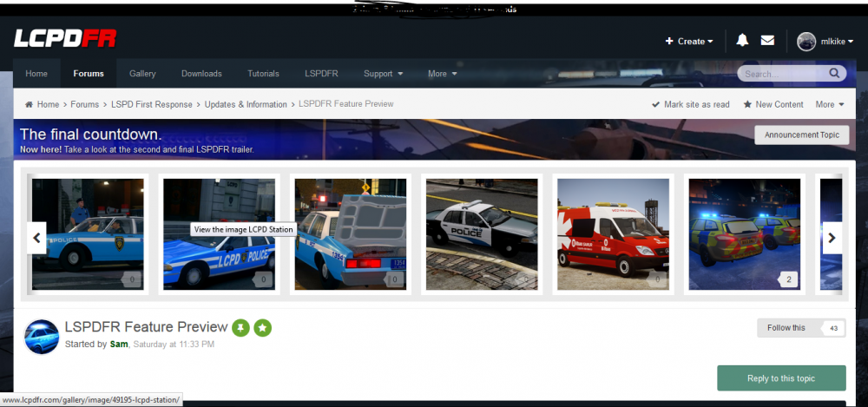Screen dimensions: 868x407
Task: Open the officers beside blue police car thumbnail
Action: pos(88,234)
